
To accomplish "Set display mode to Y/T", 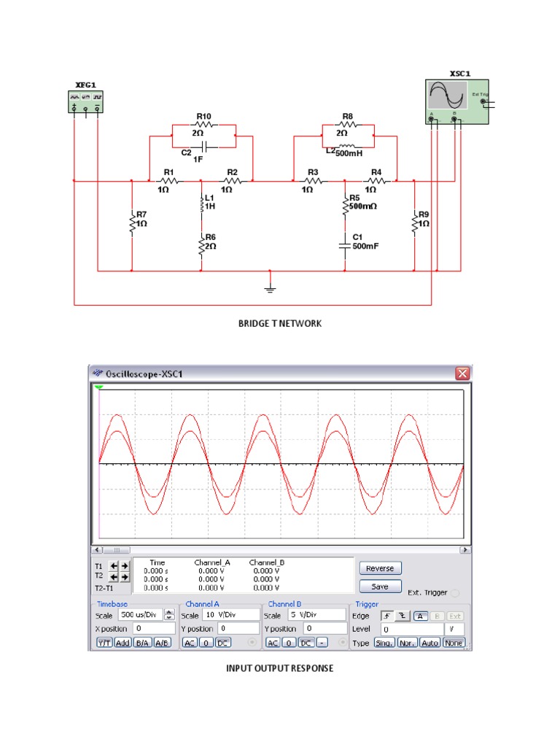I will [x=104, y=643].
